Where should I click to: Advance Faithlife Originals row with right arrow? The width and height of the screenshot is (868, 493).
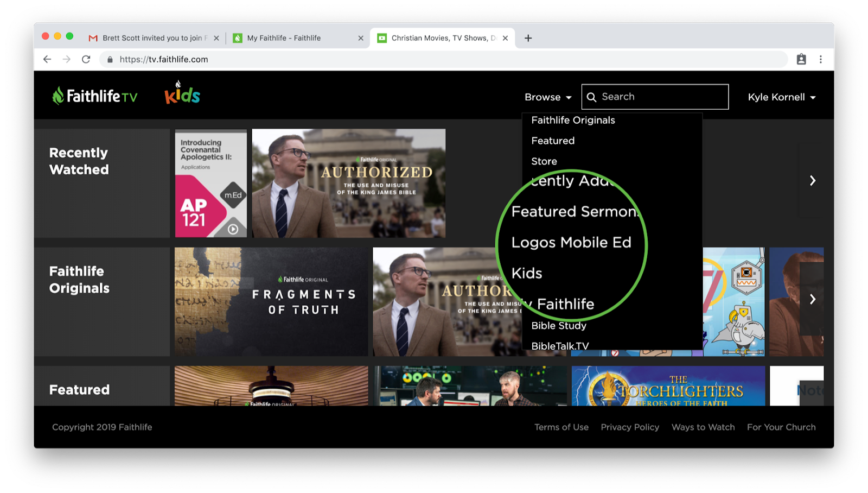(812, 299)
